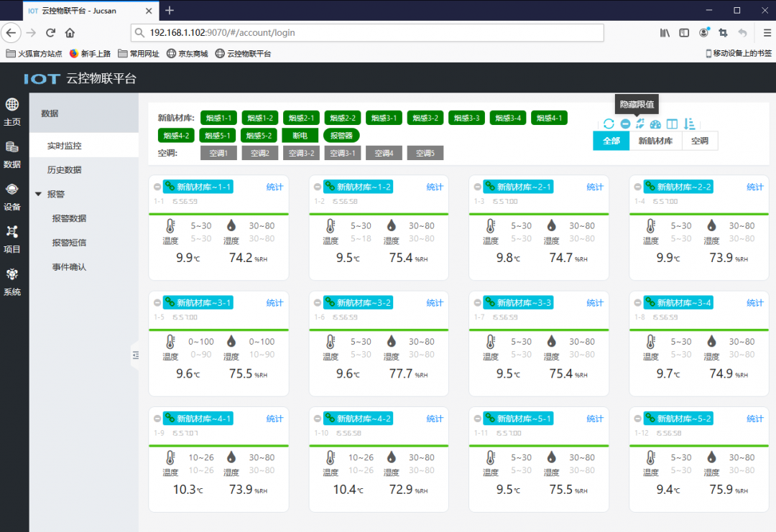Open Firefox hamburger menu

[x=767, y=32]
